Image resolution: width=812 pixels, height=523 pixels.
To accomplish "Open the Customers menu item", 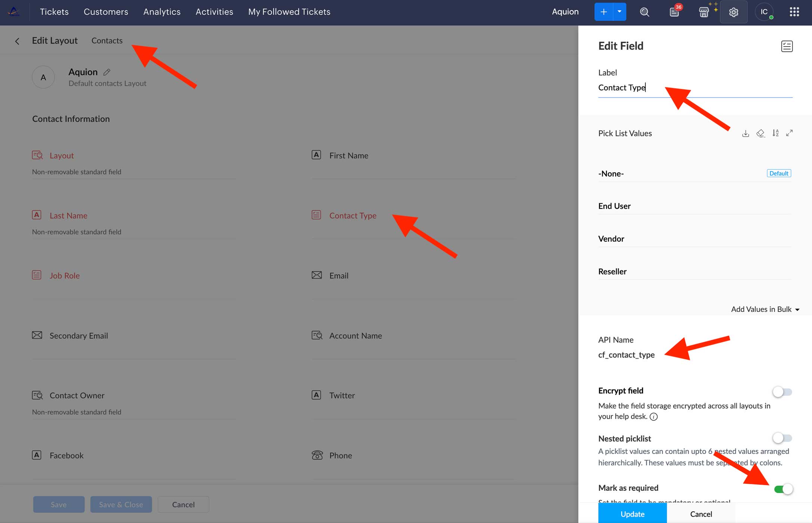I will pyautogui.click(x=106, y=12).
